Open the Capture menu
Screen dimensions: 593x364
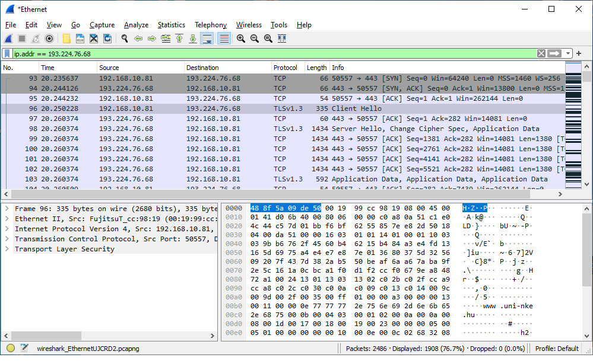pyautogui.click(x=102, y=25)
